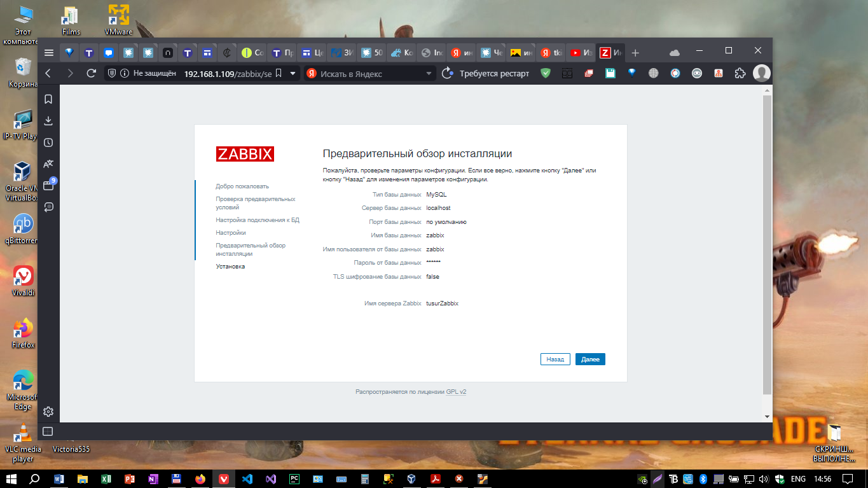
Task: Click the ZABBIX logo
Action: tap(245, 154)
